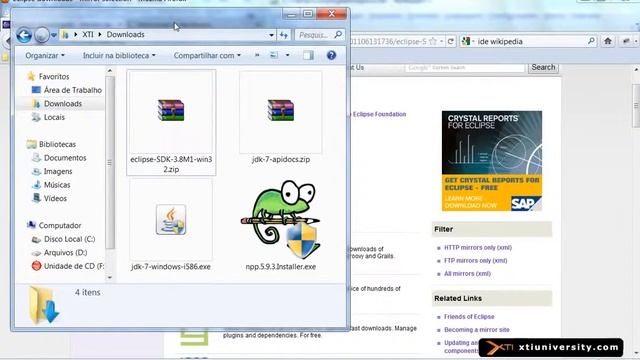Viewport: 640px width, 360px height.
Task: Open the recent locations dropdown arrow
Action: (x=54, y=35)
